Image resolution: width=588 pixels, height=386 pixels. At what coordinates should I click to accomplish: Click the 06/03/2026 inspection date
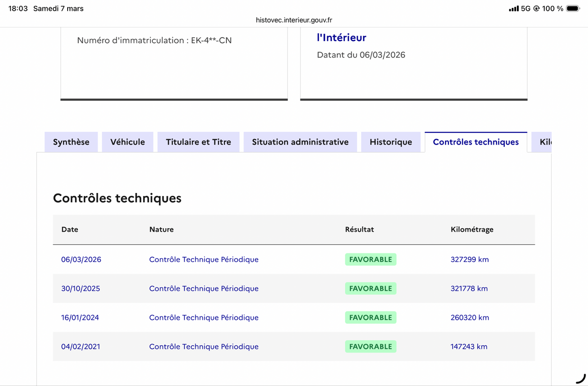click(x=81, y=259)
